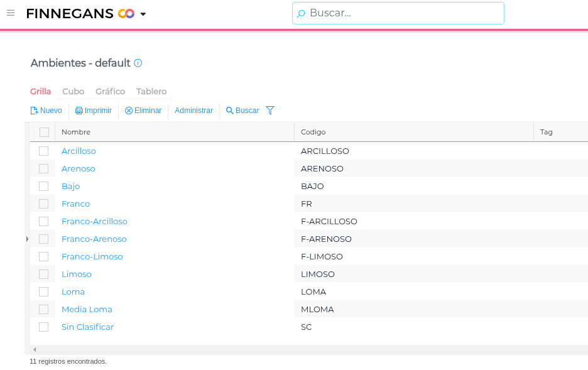Viewport: 588px width, 370px height.
Task: Open the Franco-Arenoso record link
Action: tap(94, 239)
